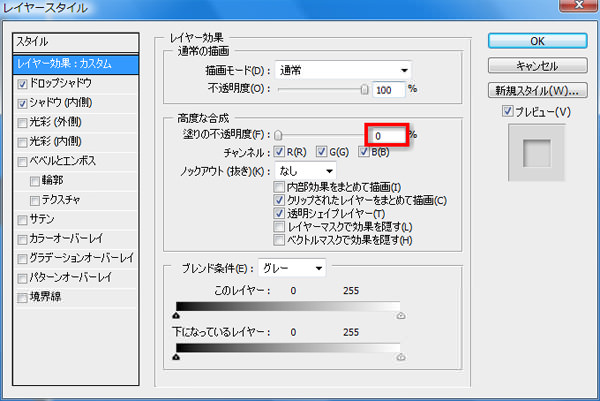Click the OK button
The width and height of the screenshot is (600, 401).
click(x=537, y=42)
